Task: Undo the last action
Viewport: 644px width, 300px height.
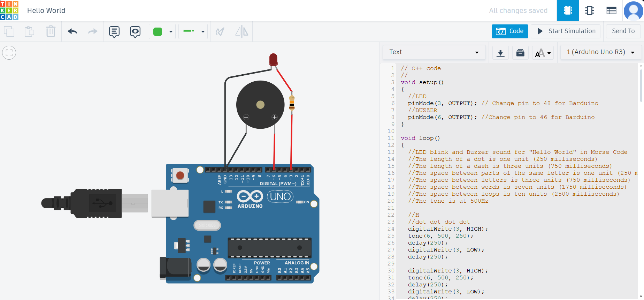Action: 72,31
